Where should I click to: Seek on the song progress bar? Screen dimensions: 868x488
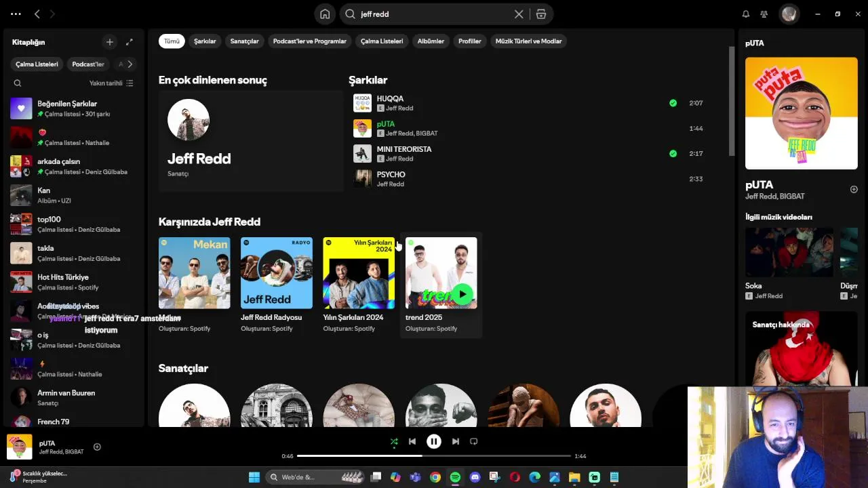434,456
